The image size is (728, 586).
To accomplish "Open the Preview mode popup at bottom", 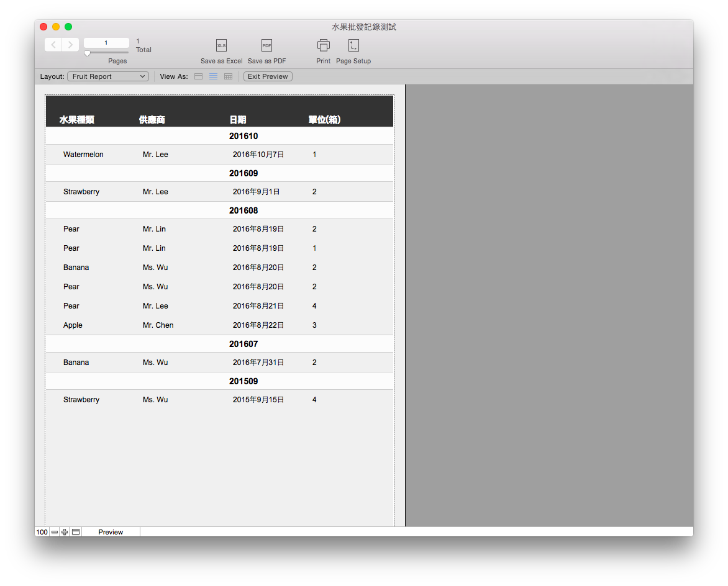I will coord(111,532).
